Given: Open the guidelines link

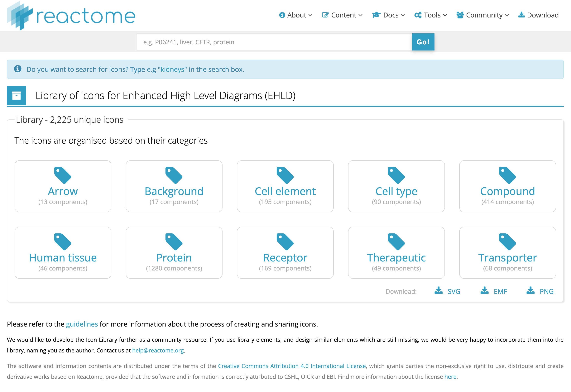Looking at the screenshot, I should [x=82, y=324].
